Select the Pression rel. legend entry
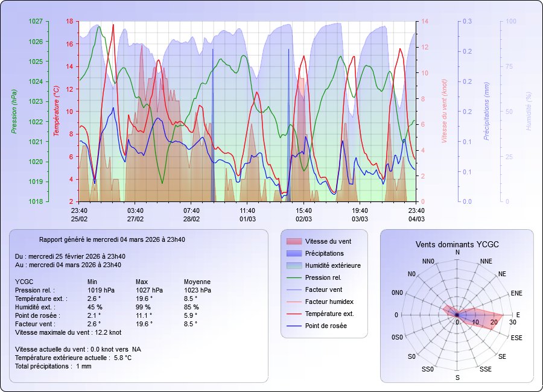543x392 pixels. [323, 278]
